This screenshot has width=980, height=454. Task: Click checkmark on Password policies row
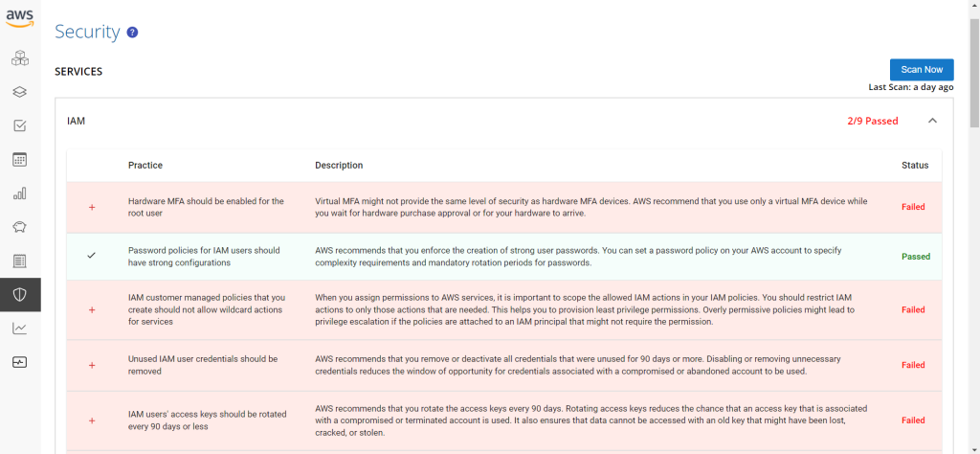(x=91, y=256)
